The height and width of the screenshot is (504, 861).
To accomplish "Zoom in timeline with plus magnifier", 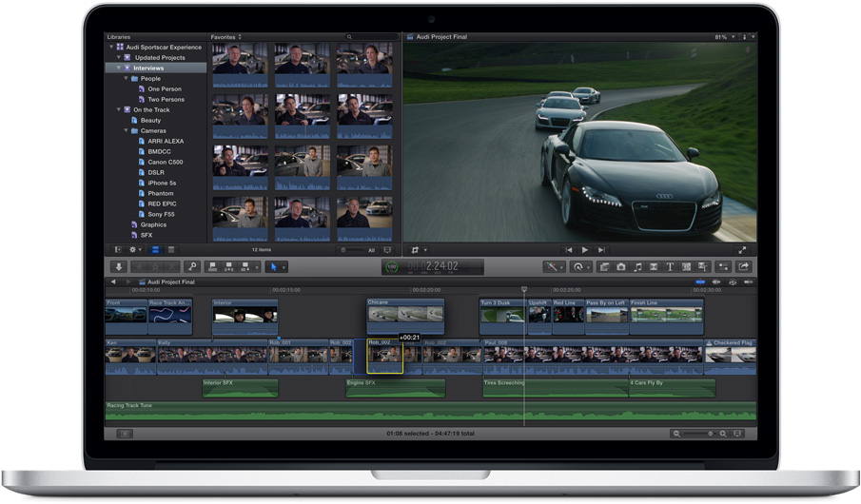I will 723,434.
